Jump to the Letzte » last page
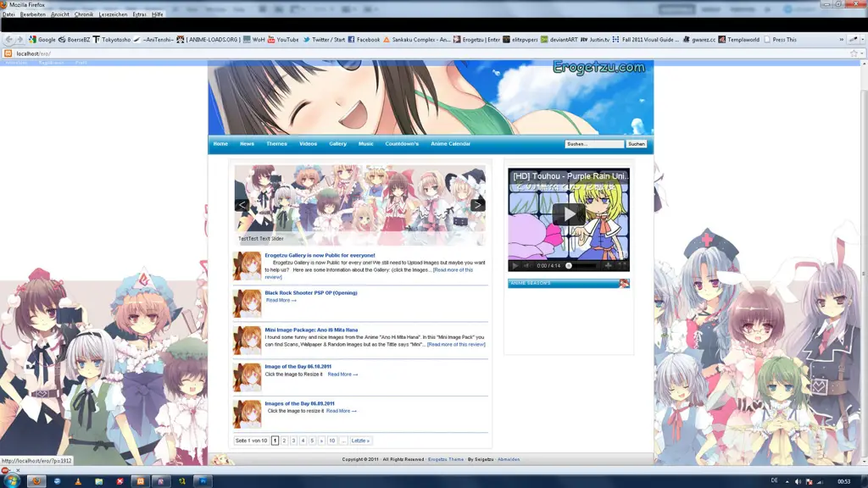This screenshot has width=868, height=488. click(359, 441)
